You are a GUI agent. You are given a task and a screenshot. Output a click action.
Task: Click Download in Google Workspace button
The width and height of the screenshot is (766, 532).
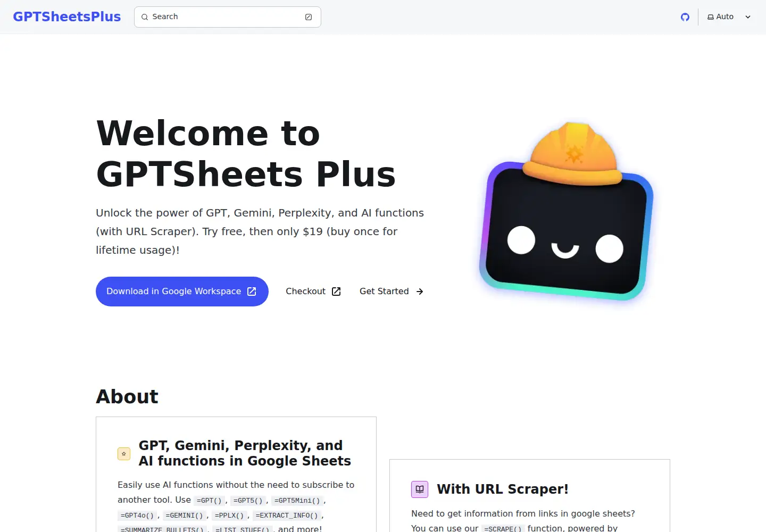pos(182,292)
